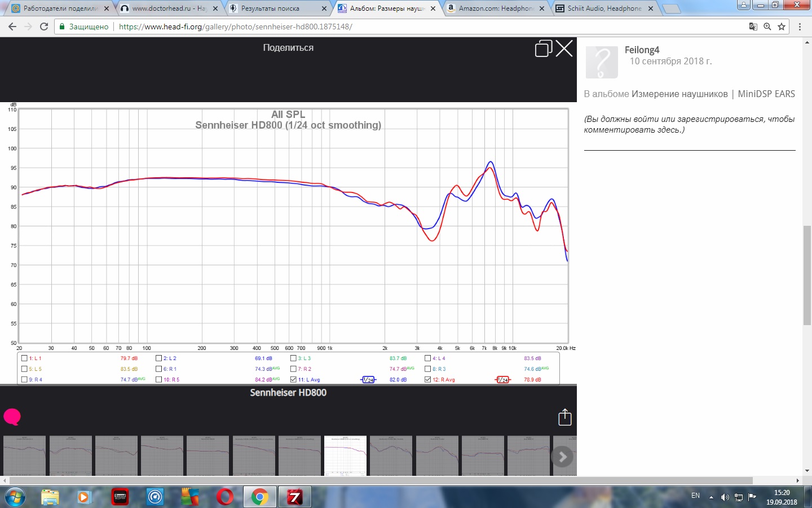The height and width of the screenshot is (508, 812).
Task: Toggle the 6: R 1 legend checkbox
Action: click(158, 369)
